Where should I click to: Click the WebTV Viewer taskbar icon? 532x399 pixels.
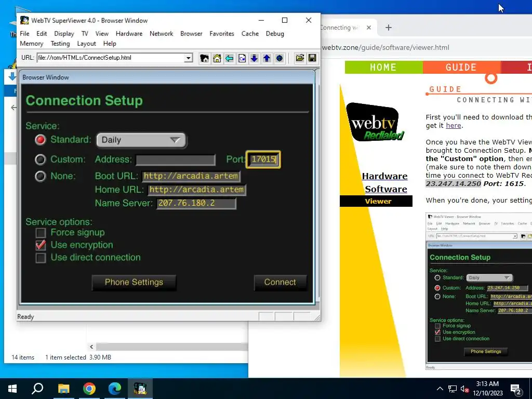tap(140, 389)
